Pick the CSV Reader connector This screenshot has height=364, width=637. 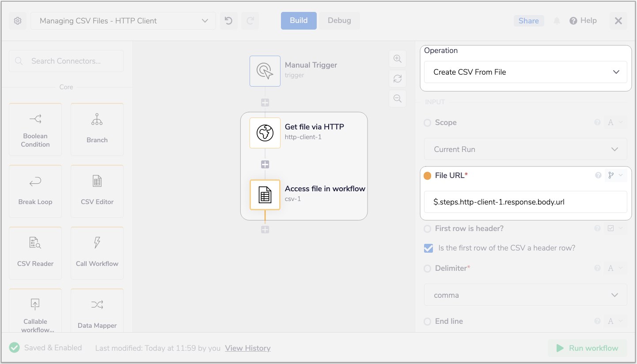click(35, 253)
